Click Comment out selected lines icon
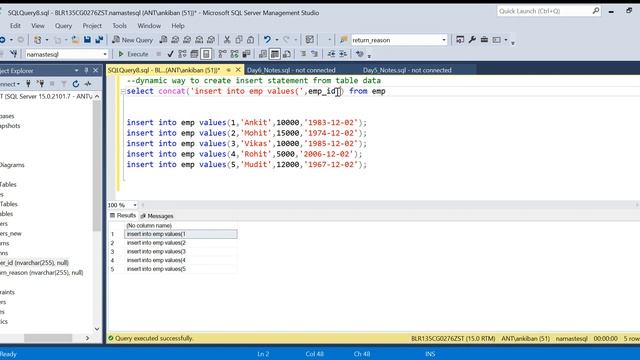640x360 pixels. point(303,54)
